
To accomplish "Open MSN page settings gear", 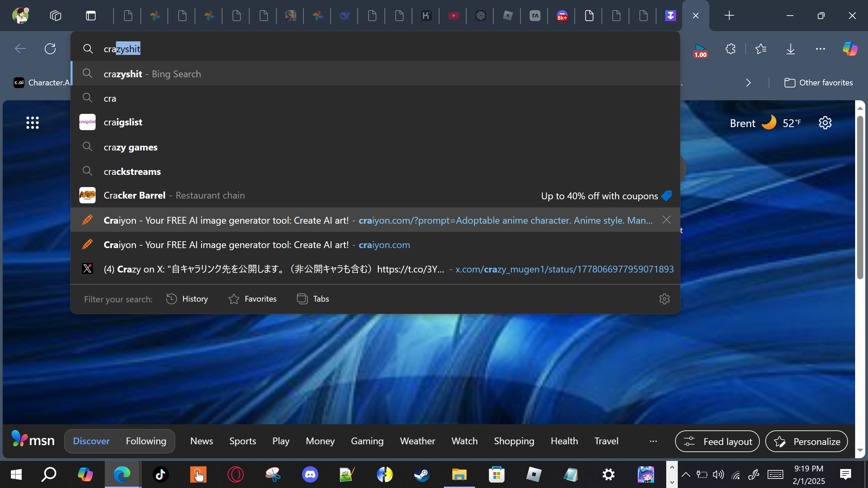I will (825, 123).
